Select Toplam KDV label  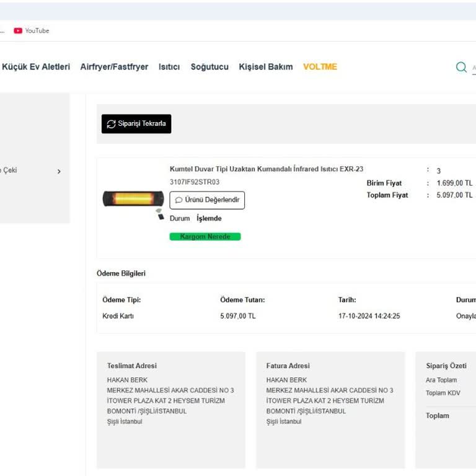point(443,393)
